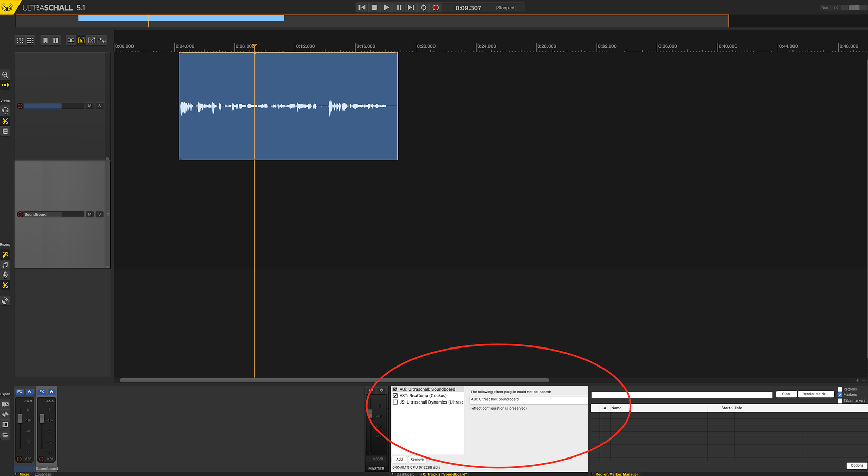868x476 pixels.
Task: Disable the VST: ReaComp (Cockos) effect
Action: point(395,396)
